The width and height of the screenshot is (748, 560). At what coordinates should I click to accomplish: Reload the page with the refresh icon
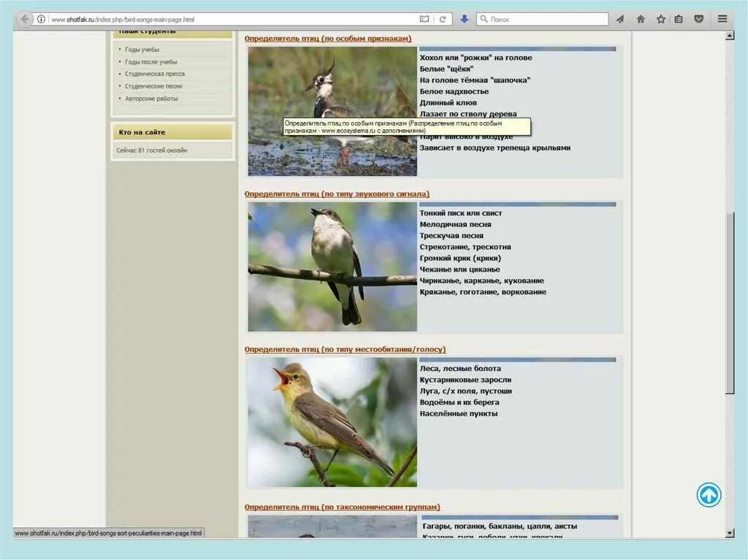443,19
